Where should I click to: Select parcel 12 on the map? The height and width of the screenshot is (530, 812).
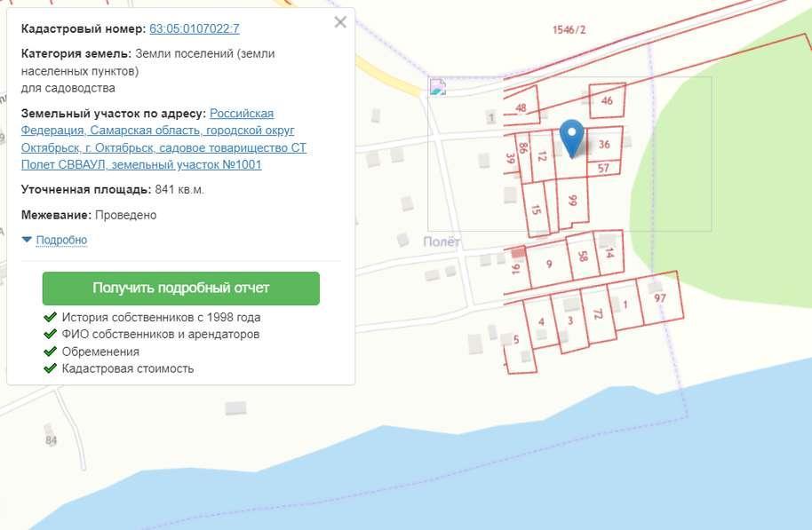[x=542, y=155]
